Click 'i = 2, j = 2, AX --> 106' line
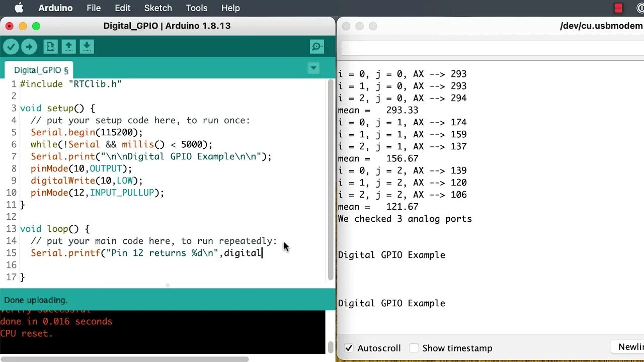 [402, 195]
